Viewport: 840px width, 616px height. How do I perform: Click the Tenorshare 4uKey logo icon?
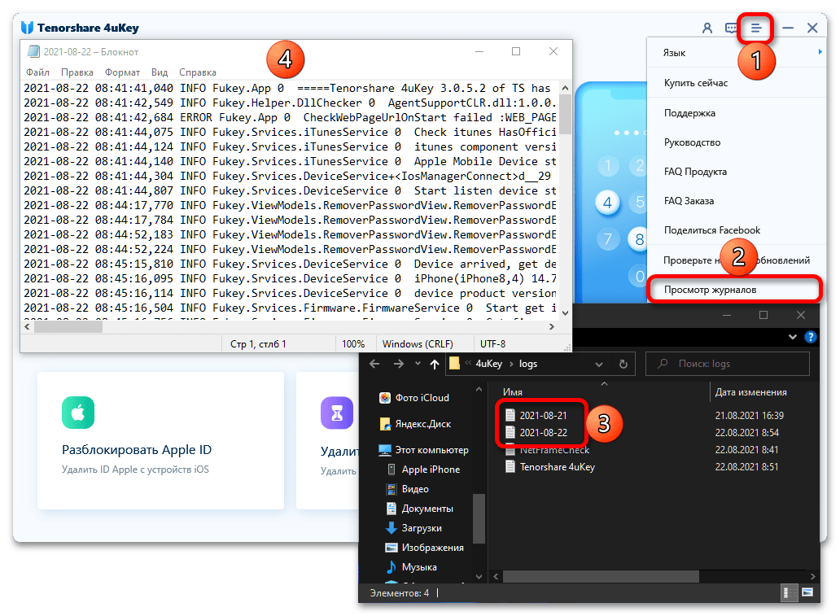[27, 28]
